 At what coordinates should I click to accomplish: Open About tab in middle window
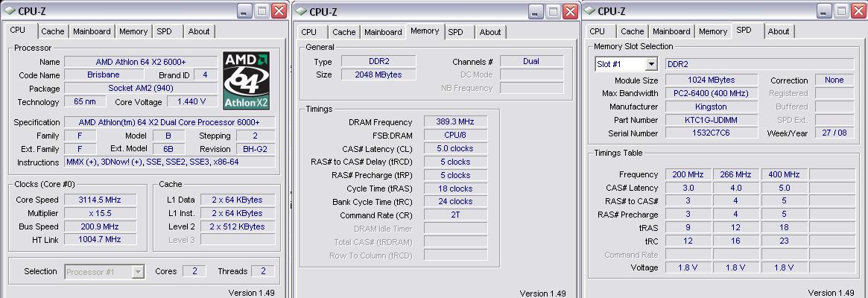(x=490, y=32)
